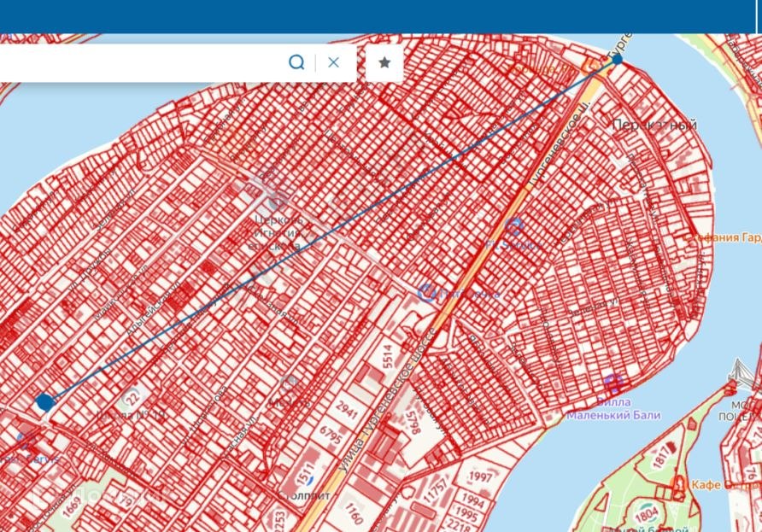Click the Пятёрочка store marker icon
Image resolution: width=762 pixels, height=532 pixels.
click(x=427, y=293)
